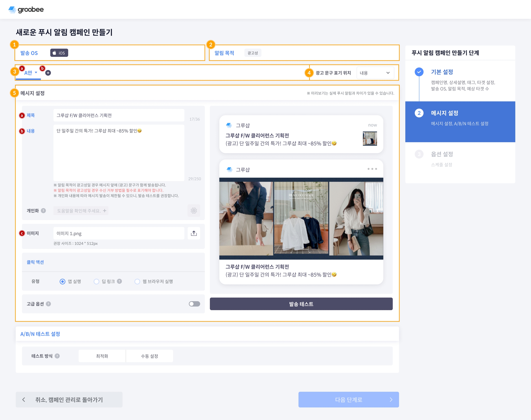
Task: Click the image upload icon button
Action: pyautogui.click(x=194, y=233)
